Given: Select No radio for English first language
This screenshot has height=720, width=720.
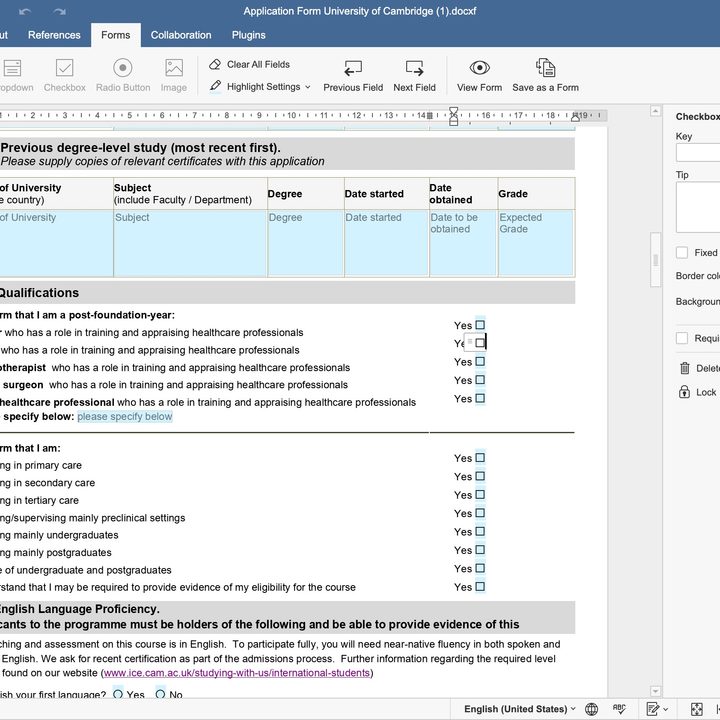Looking at the screenshot, I should [160, 694].
